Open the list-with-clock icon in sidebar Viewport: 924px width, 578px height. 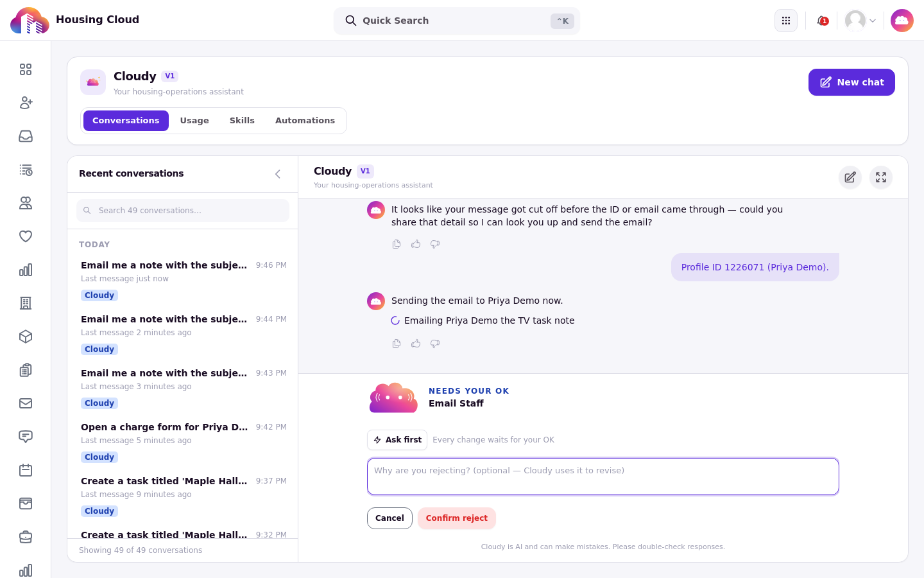tap(26, 170)
